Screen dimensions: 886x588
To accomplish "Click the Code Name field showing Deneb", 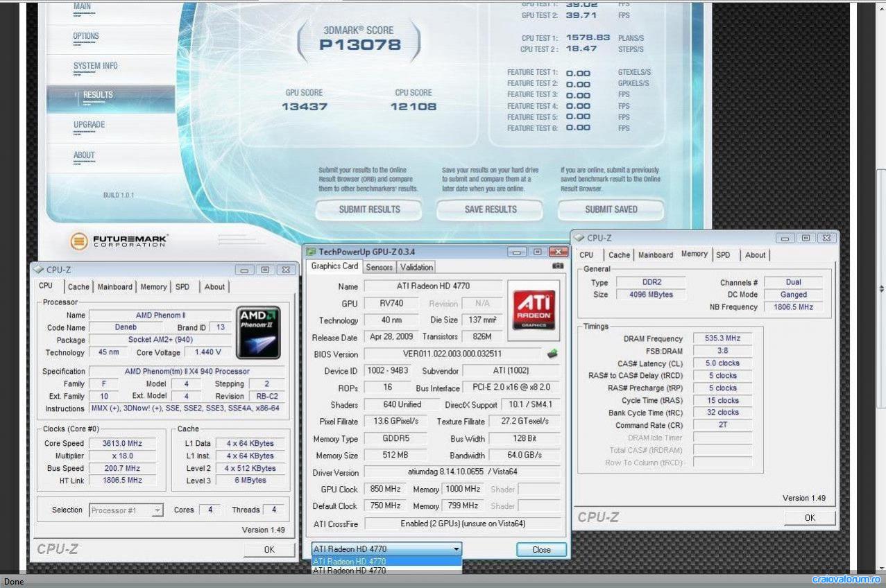I will (126, 328).
